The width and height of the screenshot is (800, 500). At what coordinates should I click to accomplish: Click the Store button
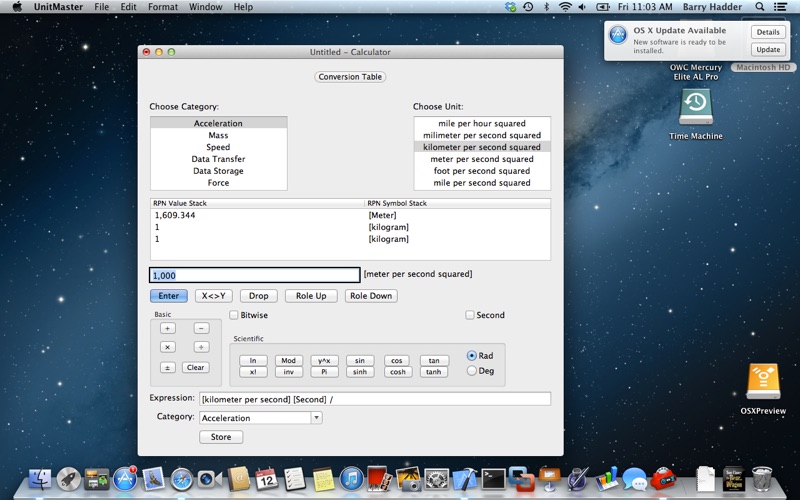tap(221, 437)
